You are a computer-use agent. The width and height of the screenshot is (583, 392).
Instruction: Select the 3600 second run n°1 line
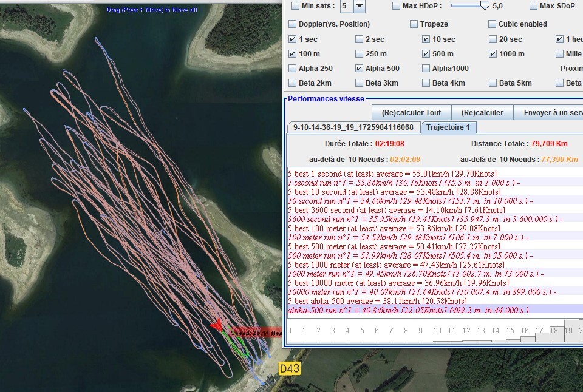point(435,219)
